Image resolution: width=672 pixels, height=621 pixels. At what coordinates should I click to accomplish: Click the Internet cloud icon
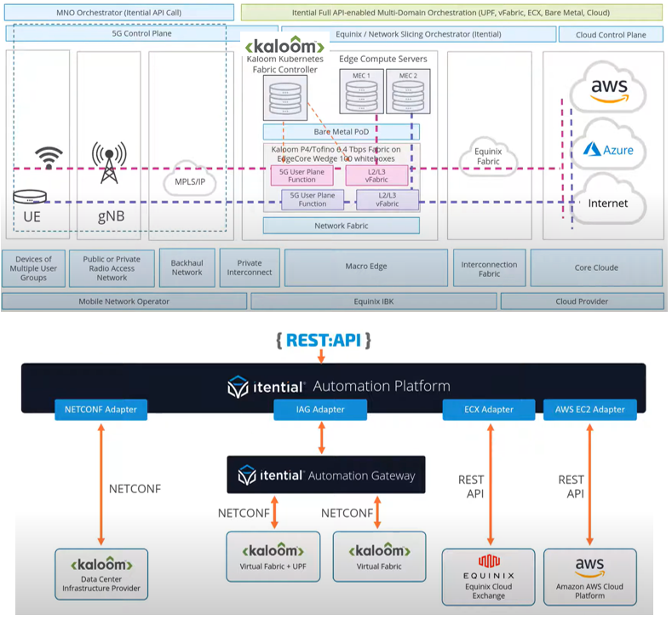(x=608, y=199)
